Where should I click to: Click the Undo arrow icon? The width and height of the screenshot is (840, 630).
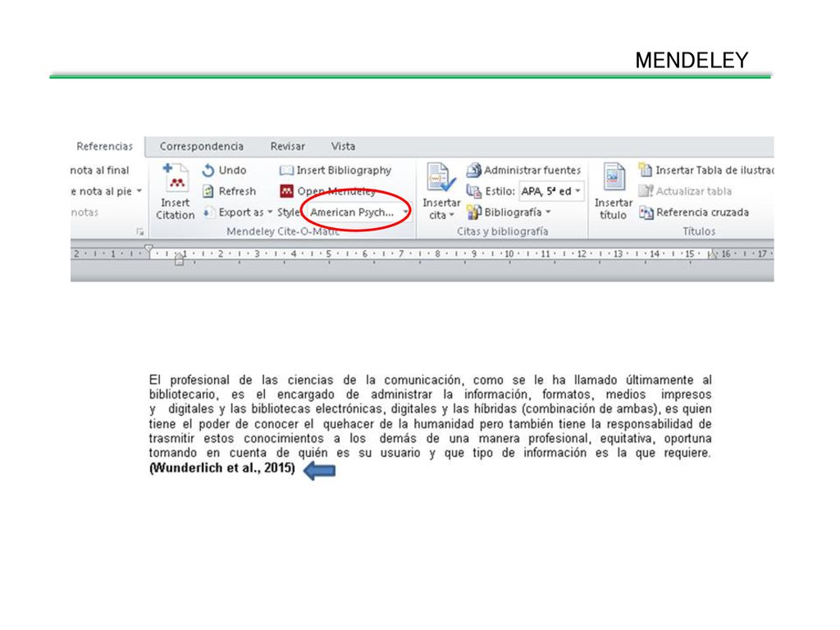click(x=208, y=171)
